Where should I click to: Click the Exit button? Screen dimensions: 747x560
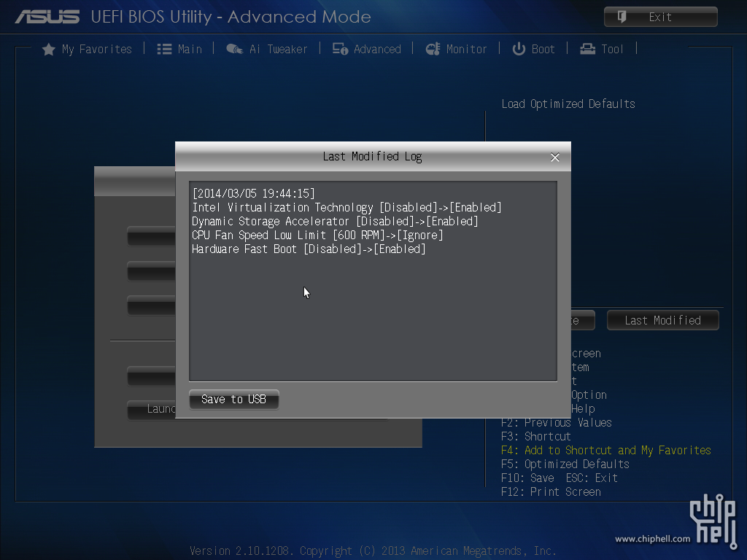[661, 17]
